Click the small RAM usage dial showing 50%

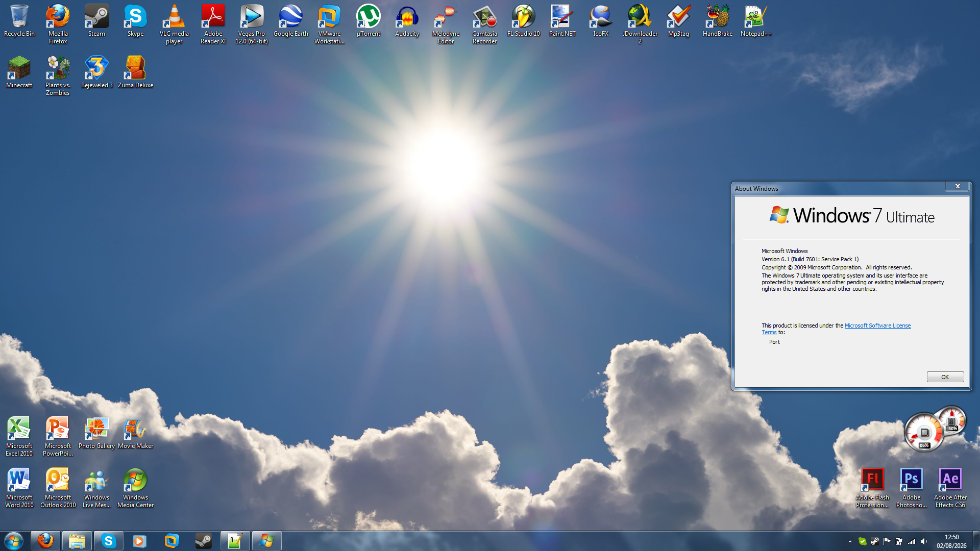(x=951, y=421)
